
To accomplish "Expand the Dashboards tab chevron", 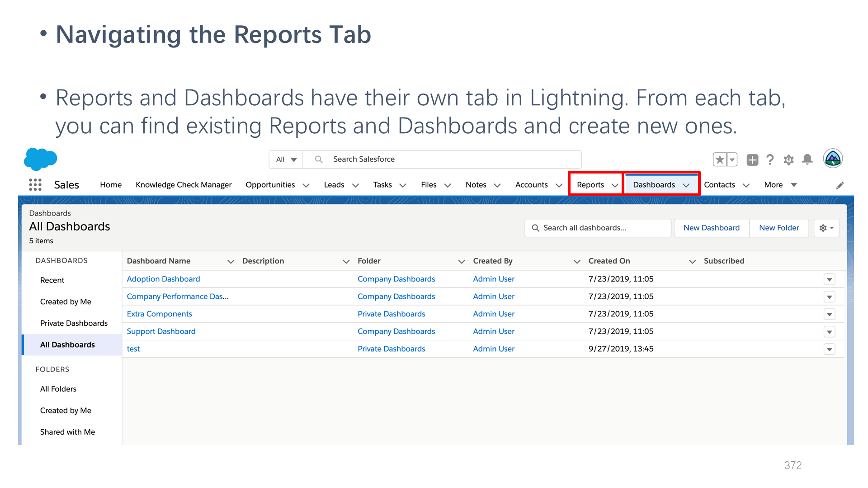I will point(686,185).
